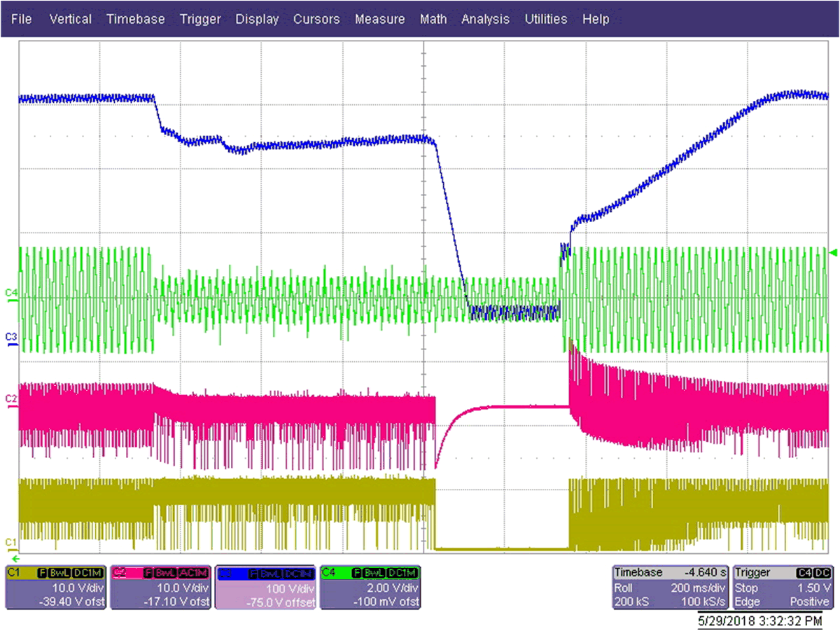Open the Trigger descriptor box showing Edge Positive
The width and height of the screenshot is (840, 631).
pyautogui.click(x=783, y=587)
